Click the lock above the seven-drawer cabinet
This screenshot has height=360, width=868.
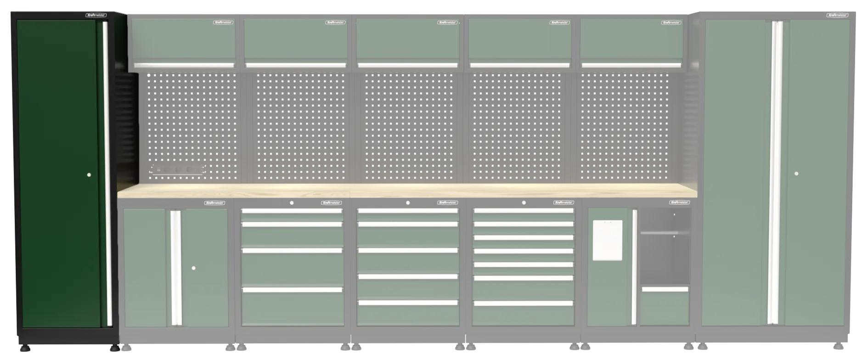pos(524,202)
